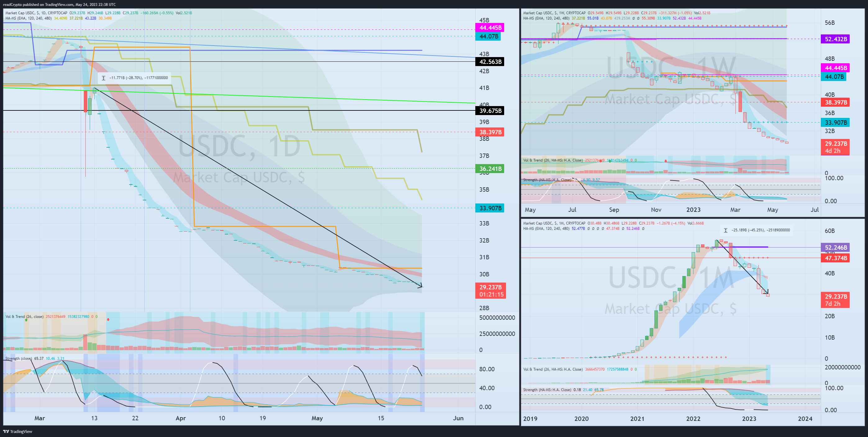
Task: Click the -11.771B (-28.70%) measurement label
Action: pos(134,78)
